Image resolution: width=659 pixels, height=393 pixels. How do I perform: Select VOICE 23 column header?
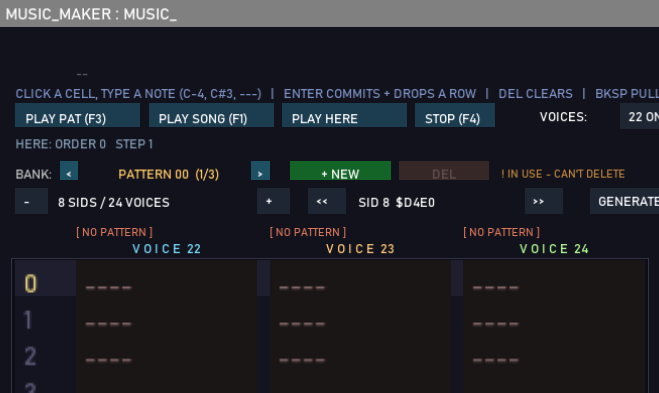coord(361,249)
